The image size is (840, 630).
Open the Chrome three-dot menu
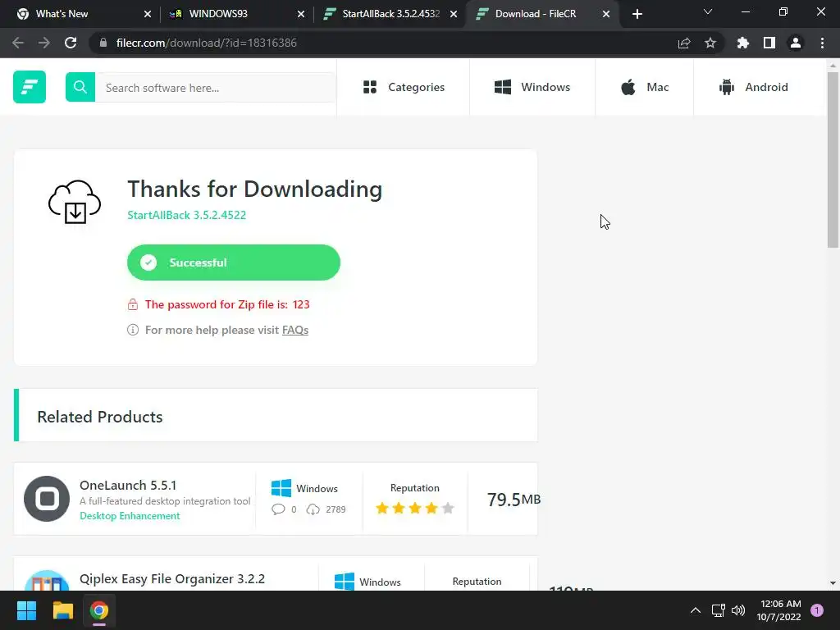(x=822, y=43)
